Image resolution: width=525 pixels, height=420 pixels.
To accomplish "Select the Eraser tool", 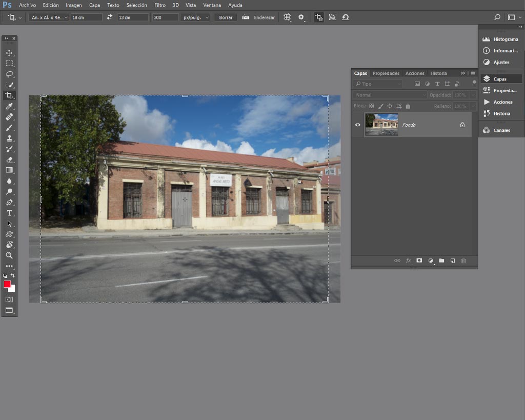I will (x=9, y=160).
